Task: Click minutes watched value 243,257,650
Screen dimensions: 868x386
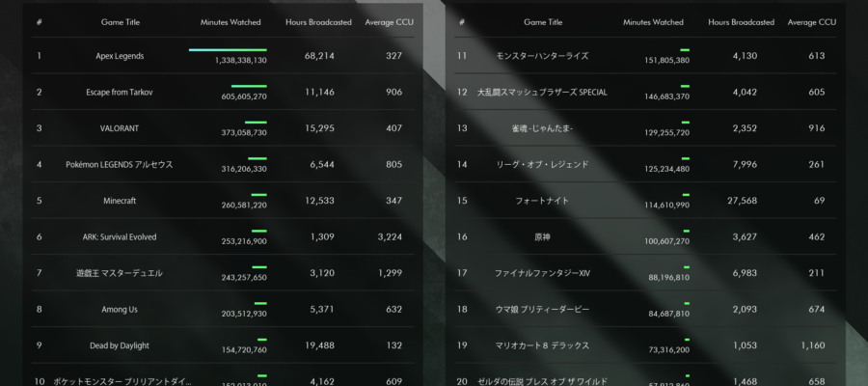Action: [x=244, y=278]
